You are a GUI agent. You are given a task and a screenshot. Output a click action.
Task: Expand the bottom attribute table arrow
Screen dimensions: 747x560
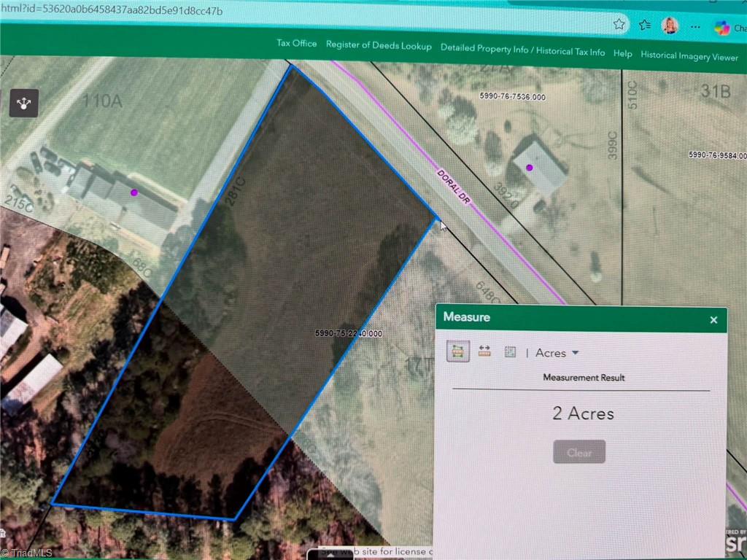(330, 555)
